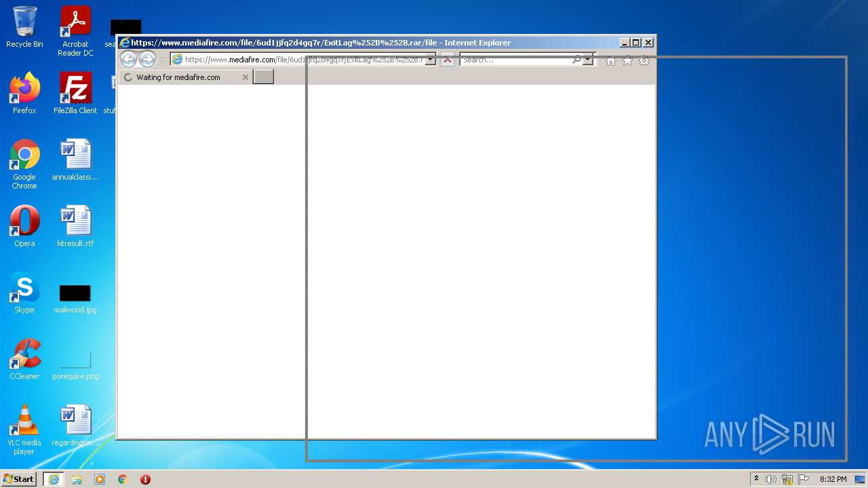
Task: Select the kitresult.rtf file
Action: coord(75,226)
